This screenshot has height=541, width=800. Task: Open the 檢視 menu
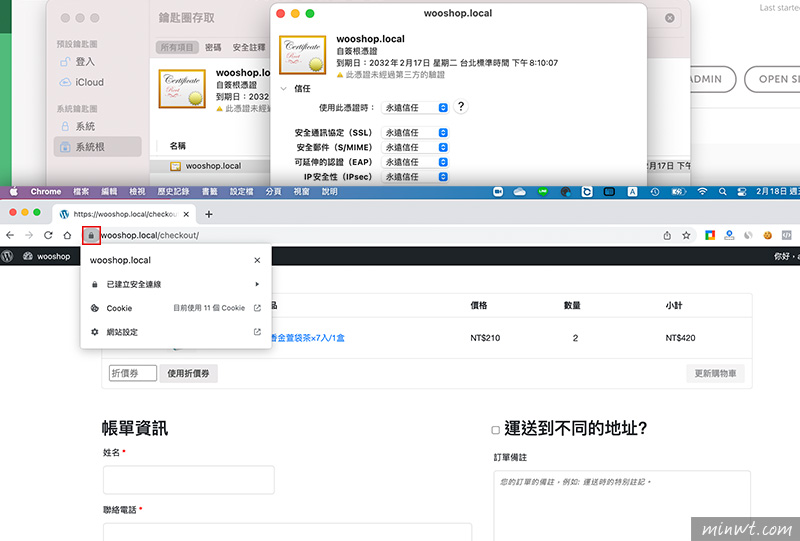pos(137,191)
